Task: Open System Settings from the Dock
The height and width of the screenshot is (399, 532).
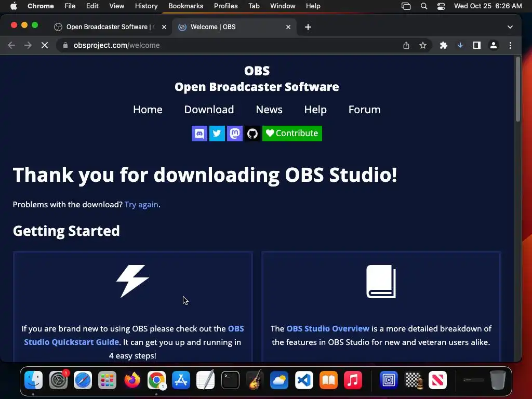Action: [58, 380]
